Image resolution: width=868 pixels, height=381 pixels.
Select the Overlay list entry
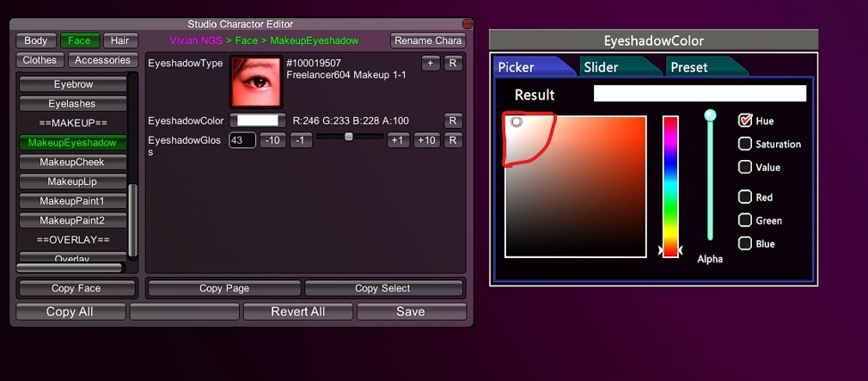[73, 257]
